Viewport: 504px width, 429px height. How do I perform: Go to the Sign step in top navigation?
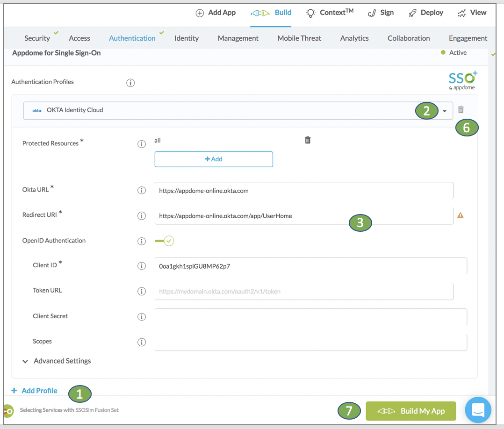pos(381,13)
